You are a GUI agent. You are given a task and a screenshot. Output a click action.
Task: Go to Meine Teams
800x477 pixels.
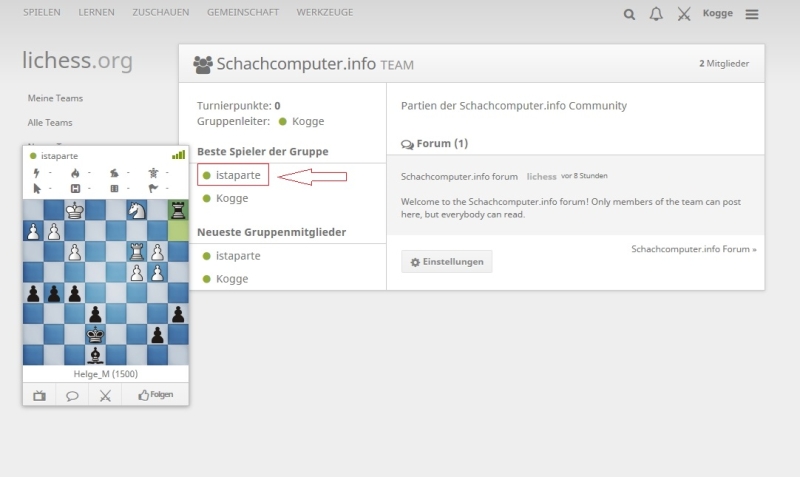coord(55,98)
